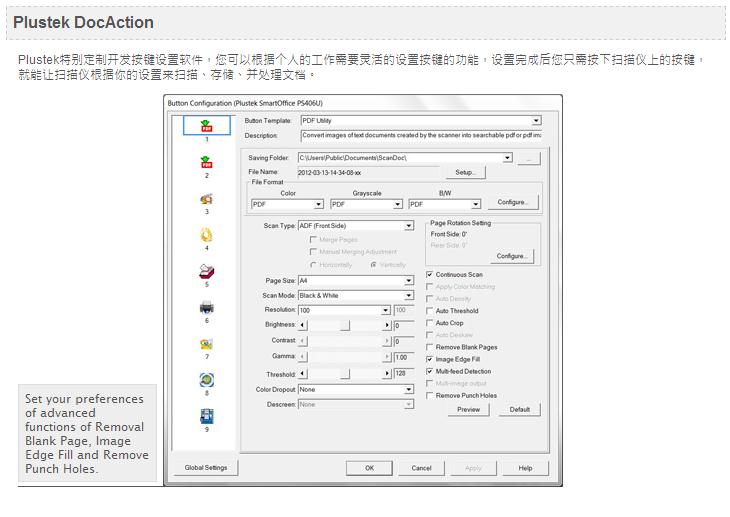
Task: Open the Button Template dropdown
Action: point(536,121)
